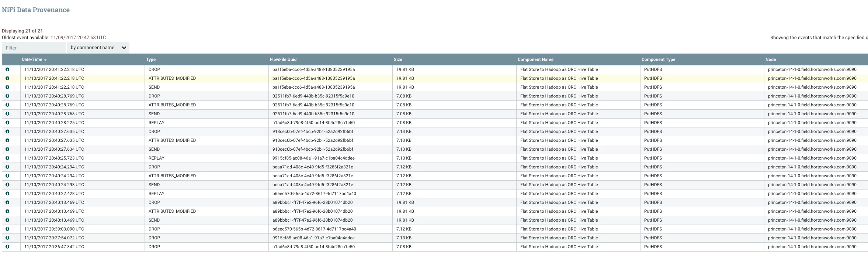Open the 'by component name' filter dropdown

pos(98,48)
